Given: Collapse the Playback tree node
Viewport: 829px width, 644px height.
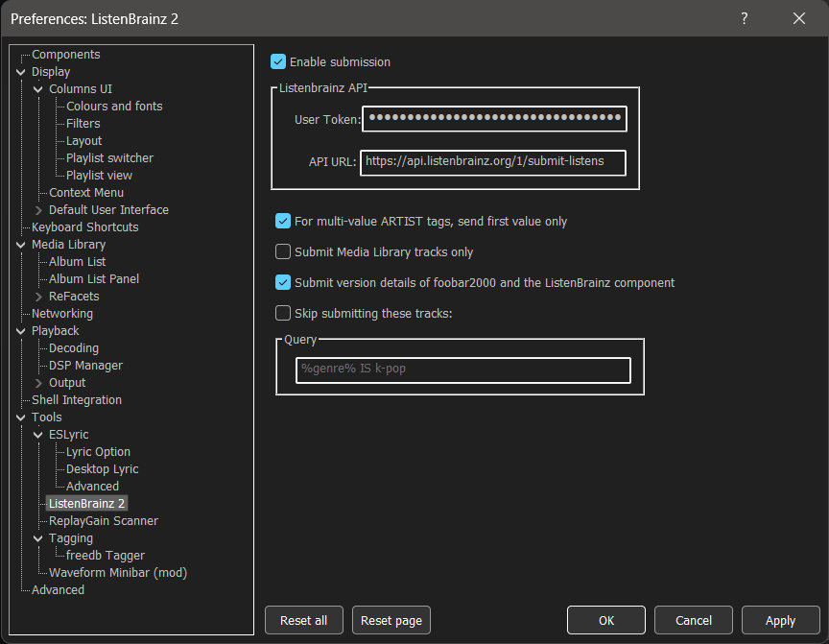Looking at the screenshot, I should click(20, 331).
